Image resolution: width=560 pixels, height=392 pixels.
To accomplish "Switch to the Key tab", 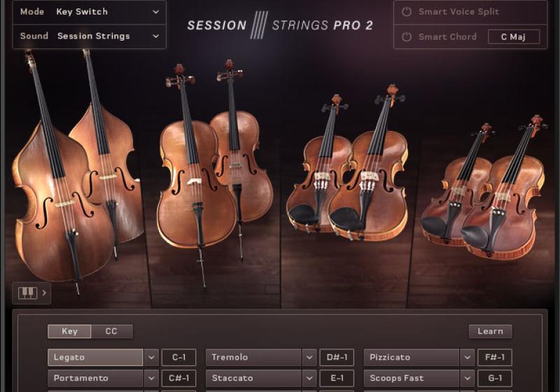I will [69, 331].
